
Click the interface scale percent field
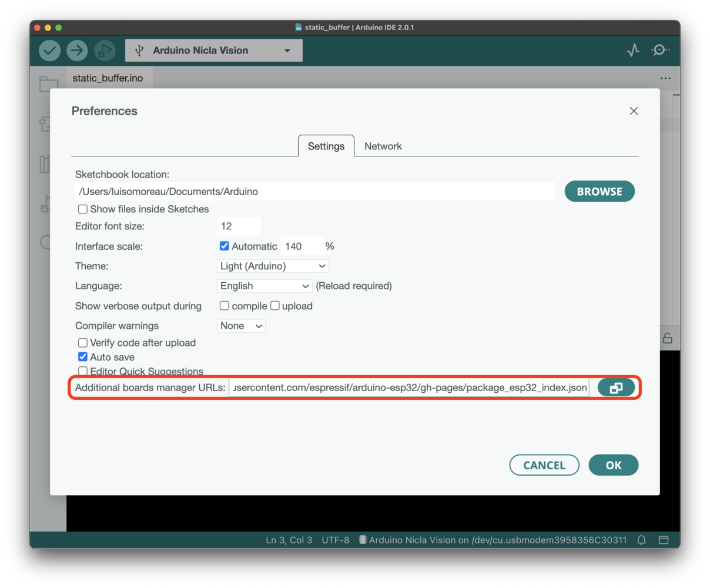tap(302, 246)
